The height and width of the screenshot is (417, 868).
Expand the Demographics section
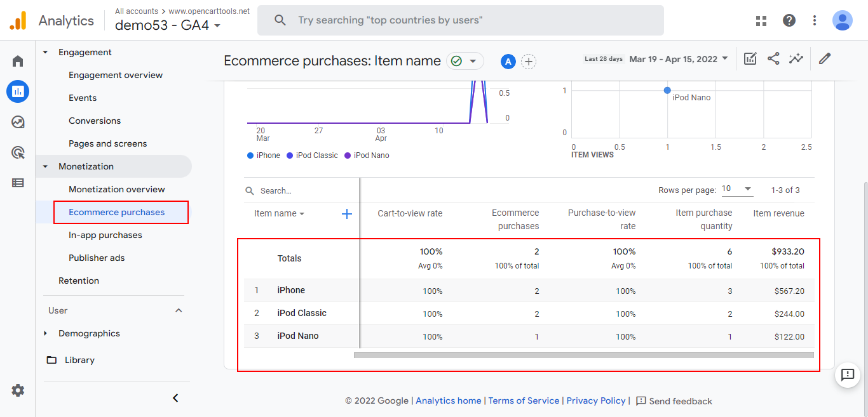point(45,333)
